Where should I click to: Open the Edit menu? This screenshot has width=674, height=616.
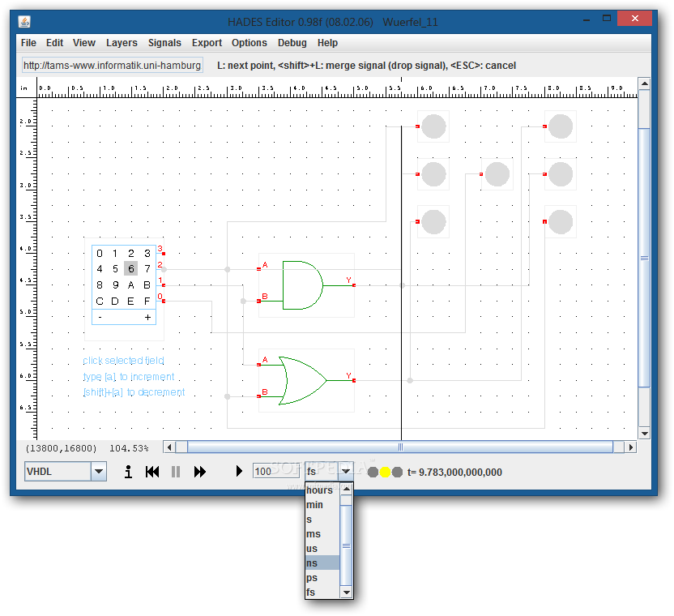[54, 43]
